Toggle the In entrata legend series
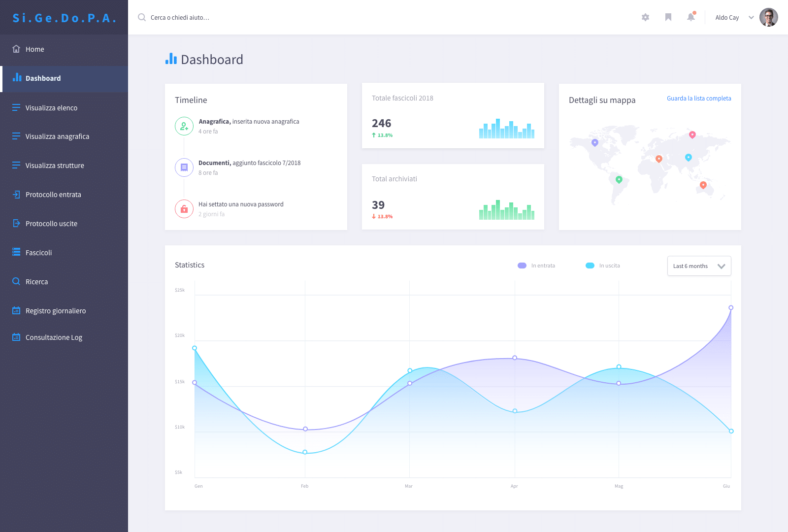788x532 pixels. tap(536, 266)
